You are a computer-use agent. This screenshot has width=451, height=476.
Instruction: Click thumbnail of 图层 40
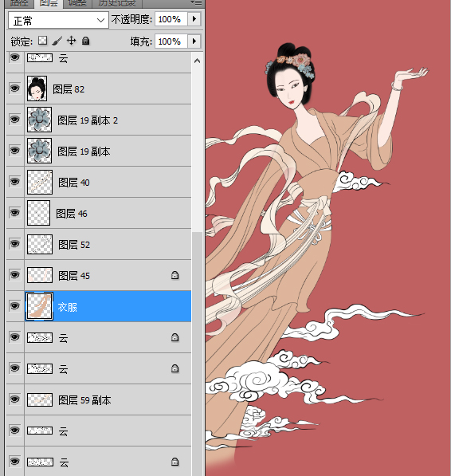coord(40,182)
